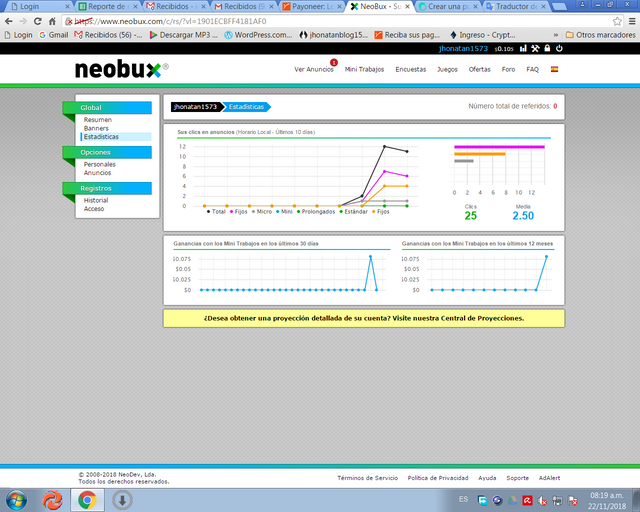Screen dimensions: 640x512
Task: Click the jhonatan1573 username in top bar
Action: click(x=463, y=49)
